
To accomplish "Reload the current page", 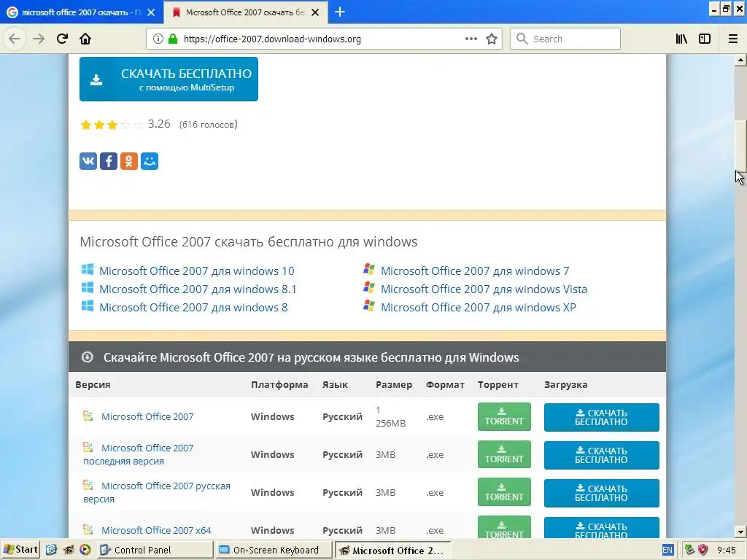I will point(62,39).
